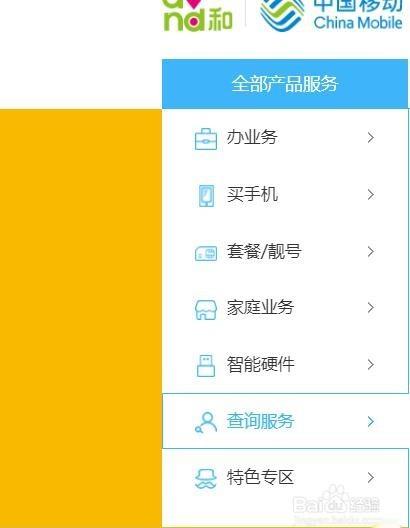Expand the 查询服务 chevron

point(371,422)
